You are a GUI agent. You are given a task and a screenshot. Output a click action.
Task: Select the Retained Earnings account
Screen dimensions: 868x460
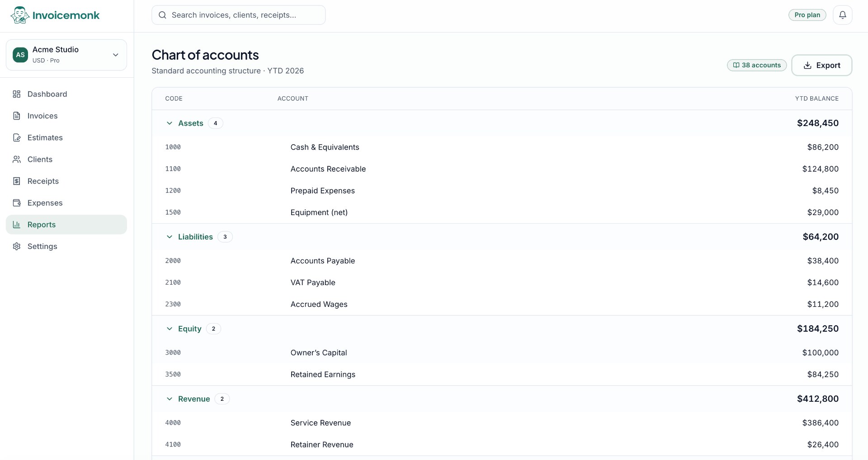(502, 374)
